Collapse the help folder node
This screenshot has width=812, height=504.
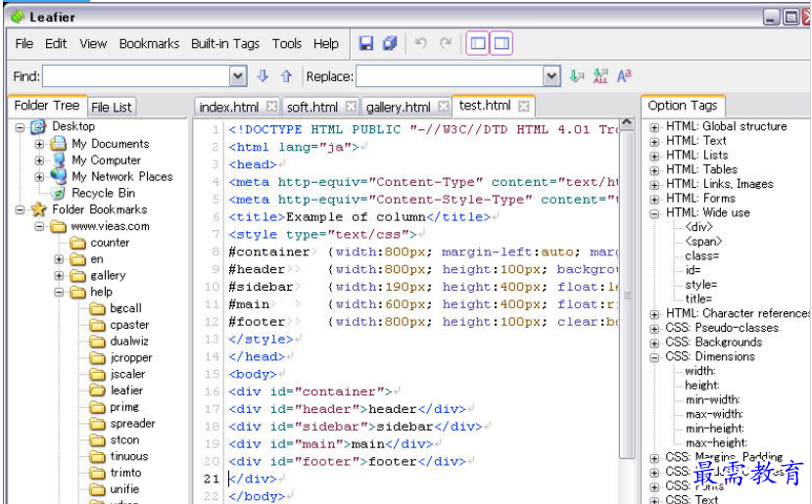pyautogui.click(x=59, y=293)
